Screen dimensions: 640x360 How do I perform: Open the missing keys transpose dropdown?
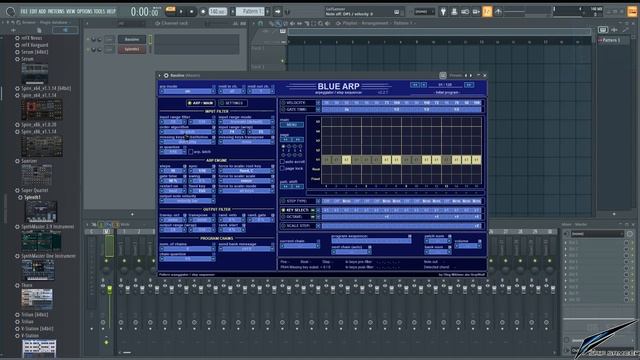click(x=246, y=142)
